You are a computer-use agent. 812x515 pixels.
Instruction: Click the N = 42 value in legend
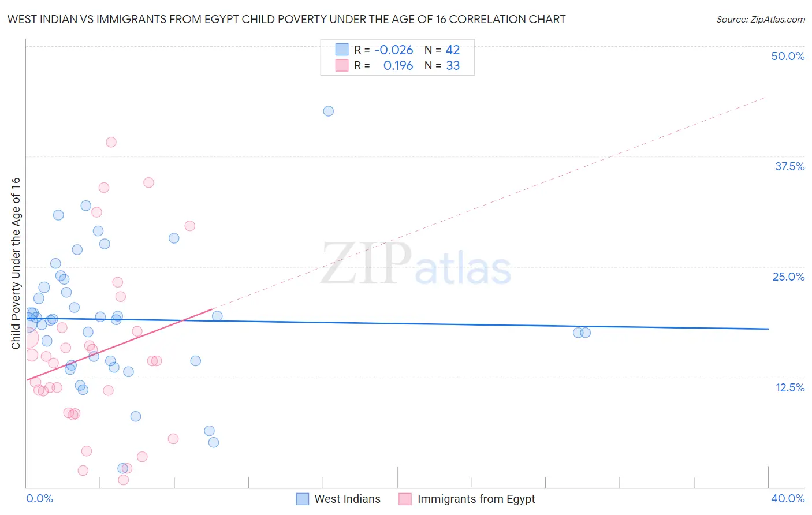point(442,50)
